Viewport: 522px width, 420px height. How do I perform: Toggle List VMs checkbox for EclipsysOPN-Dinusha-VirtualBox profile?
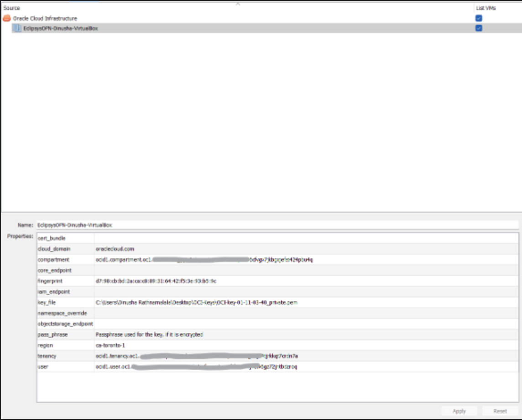click(x=479, y=28)
